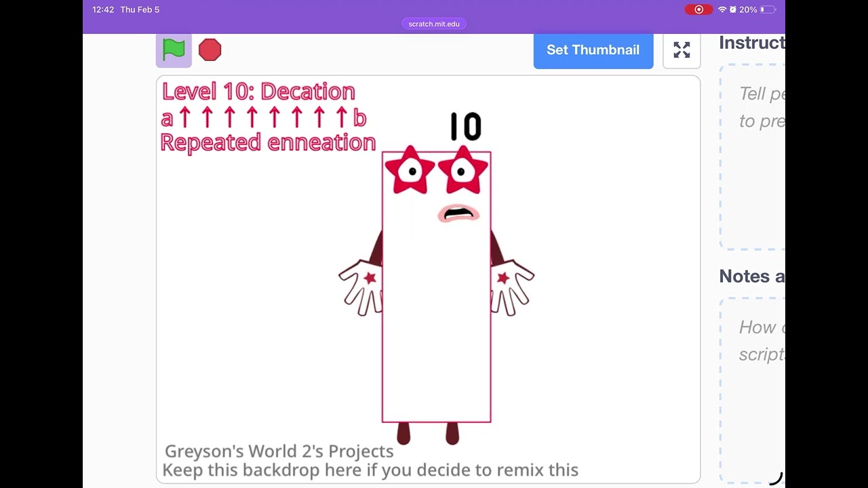This screenshot has height=488, width=868.
Task: Click the black number 10 above the character
Action: tap(466, 127)
